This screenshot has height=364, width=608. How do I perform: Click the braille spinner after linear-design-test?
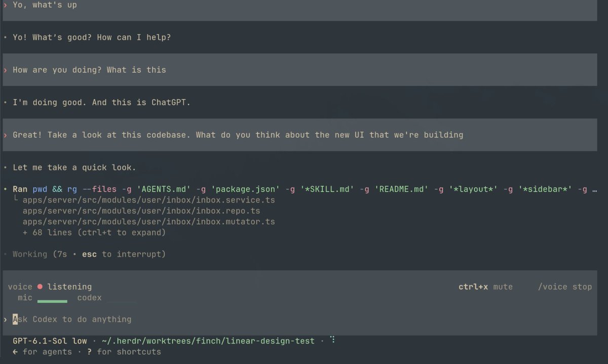click(333, 340)
